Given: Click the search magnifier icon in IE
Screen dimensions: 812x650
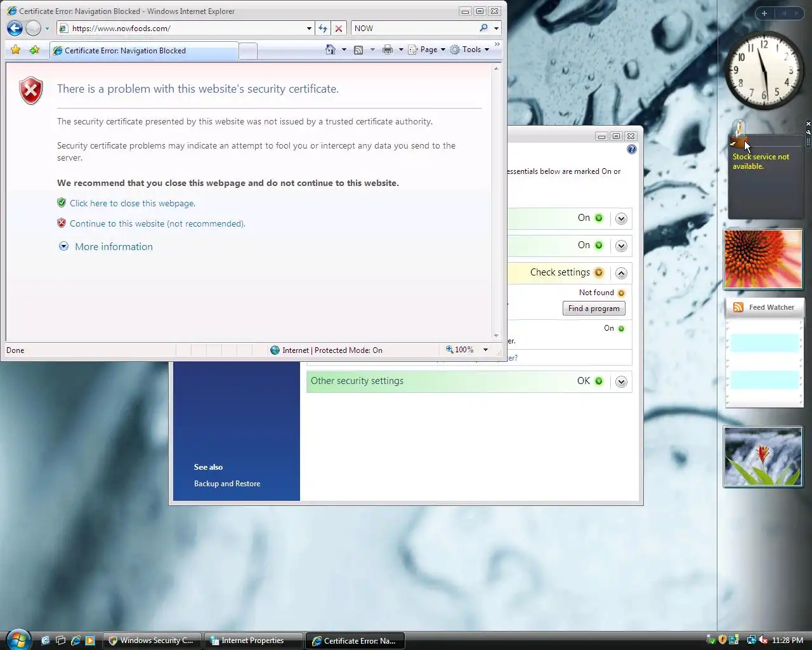Looking at the screenshot, I should tap(483, 28).
